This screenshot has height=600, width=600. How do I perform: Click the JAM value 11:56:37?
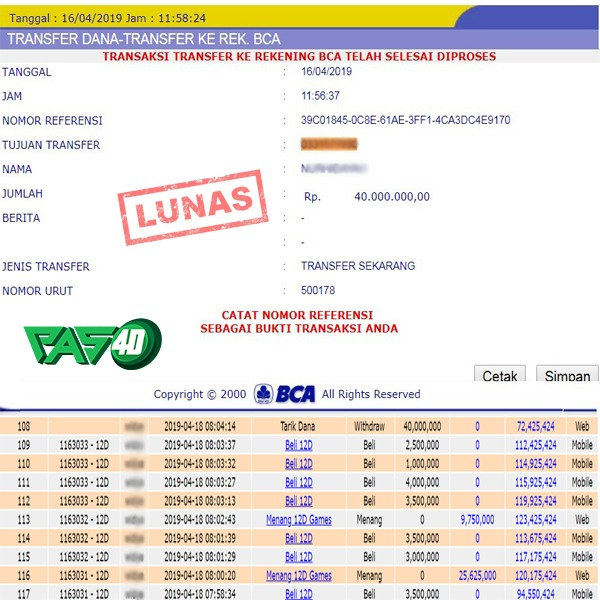[320, 96]
